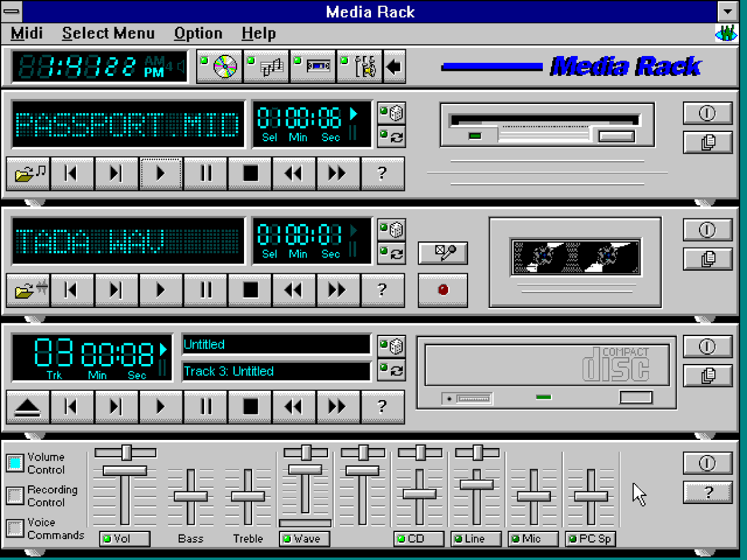Toggle repeat button in the PASSPORT.MID deck
The height and width of the screenshot is (560, 747).
point(392,136)
